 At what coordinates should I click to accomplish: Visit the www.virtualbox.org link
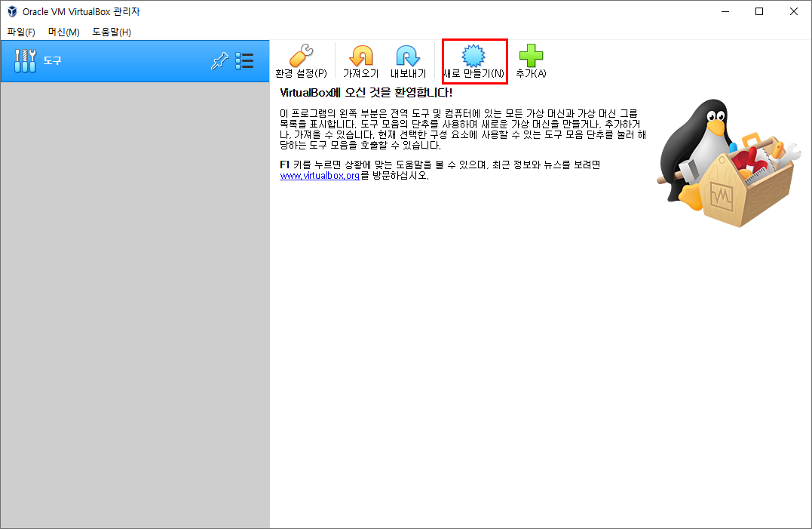(x=320, y=176)
